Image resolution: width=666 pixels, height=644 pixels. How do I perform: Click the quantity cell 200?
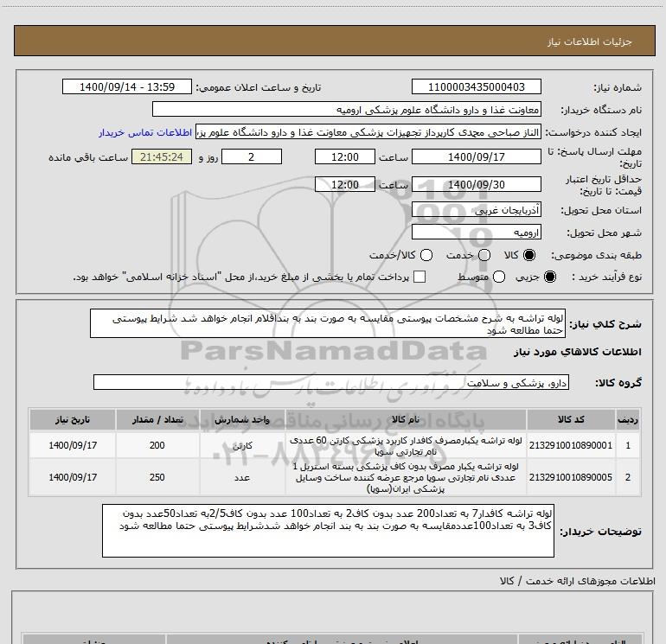[157, 445]
